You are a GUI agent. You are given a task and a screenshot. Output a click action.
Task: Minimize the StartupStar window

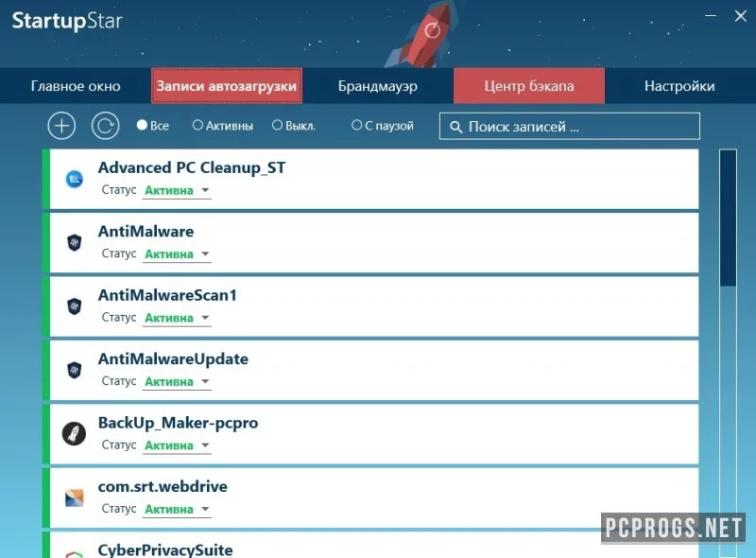tap(711, 16)
